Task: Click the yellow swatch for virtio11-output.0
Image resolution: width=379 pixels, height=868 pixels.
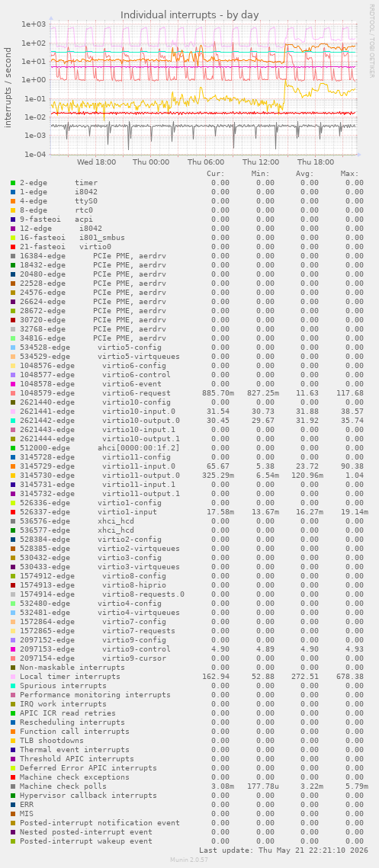Action: [x=13, y=476]
